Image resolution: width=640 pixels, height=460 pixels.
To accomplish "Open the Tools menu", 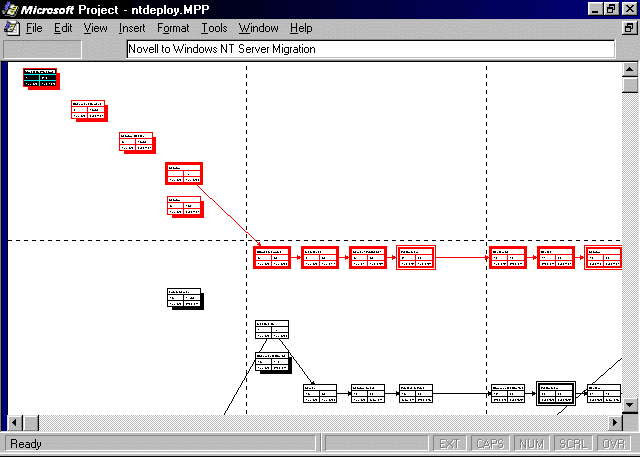I will 214,28.
